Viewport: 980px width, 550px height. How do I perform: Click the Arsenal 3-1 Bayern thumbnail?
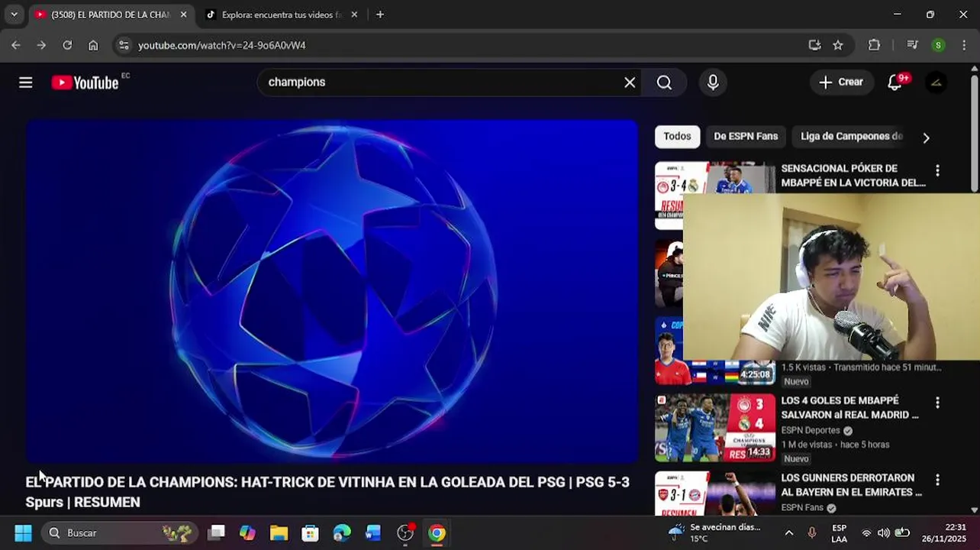click(x=715, y=493)
